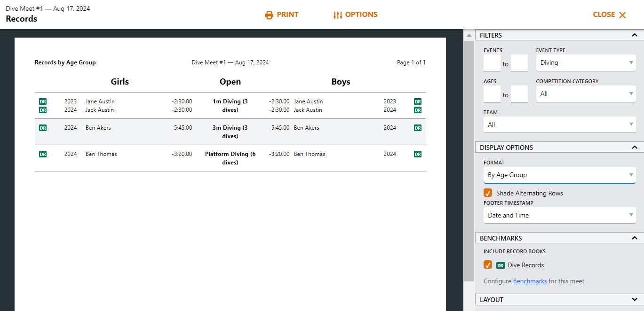
Task: Open the Benchmarks configuration link
Action: pyautogui.click(x=530, y=281)
